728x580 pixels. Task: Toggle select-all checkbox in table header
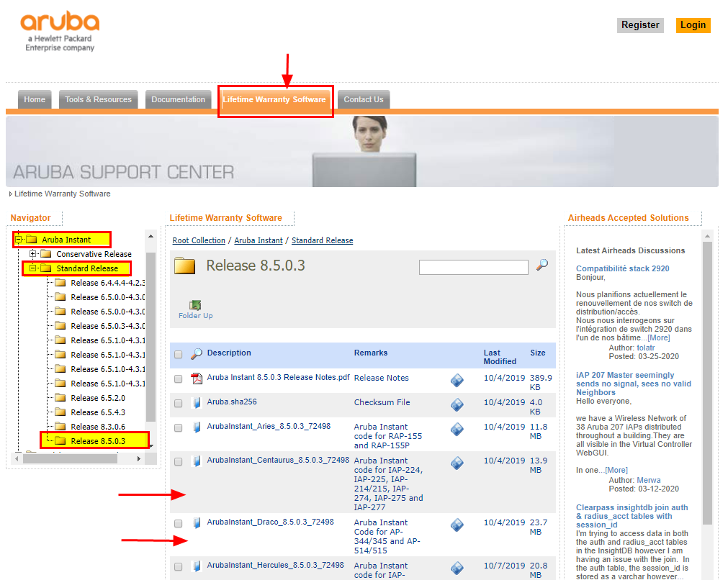179,355
